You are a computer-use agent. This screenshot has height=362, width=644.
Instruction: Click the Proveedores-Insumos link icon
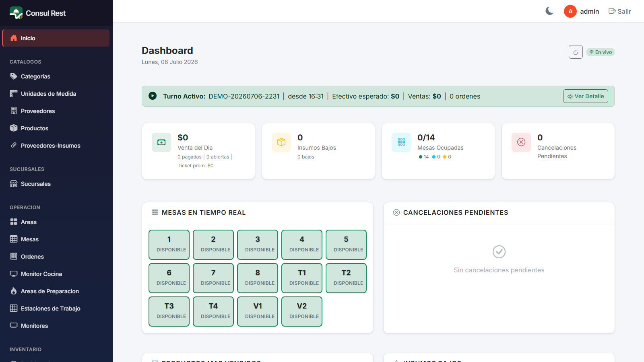click(14, 145)
